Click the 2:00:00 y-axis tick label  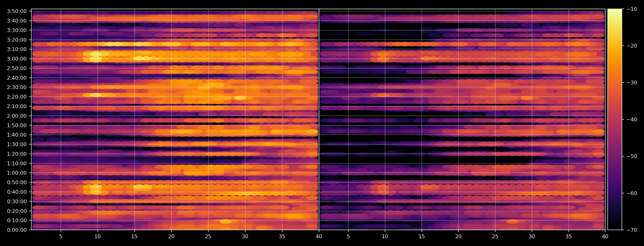point(17,116)
